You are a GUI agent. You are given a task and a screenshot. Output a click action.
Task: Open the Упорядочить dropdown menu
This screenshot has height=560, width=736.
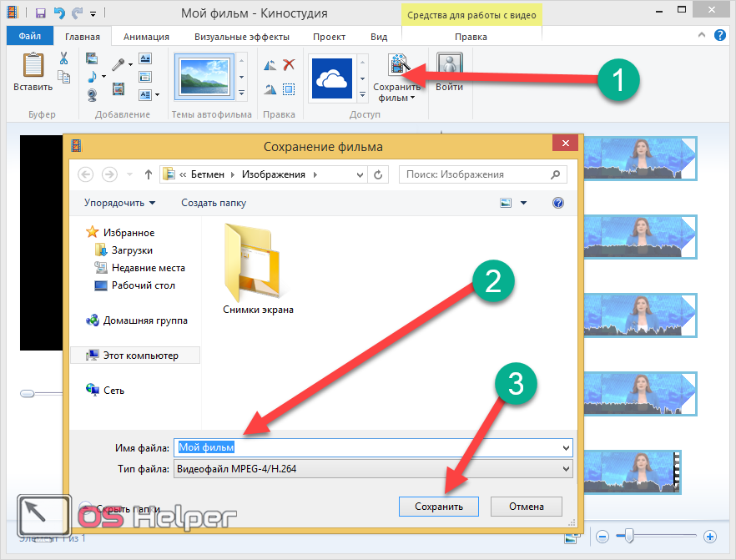(119, 203)
